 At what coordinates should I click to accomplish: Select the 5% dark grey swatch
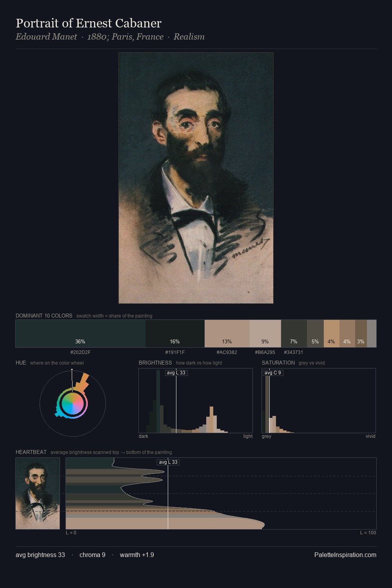click(x=315, y=334)
